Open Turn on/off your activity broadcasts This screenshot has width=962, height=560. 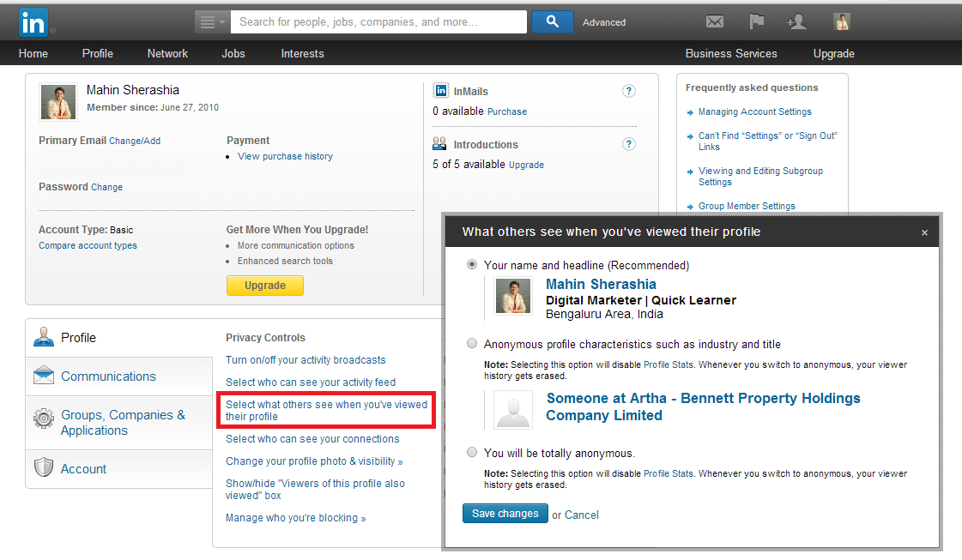click(306, 360)
